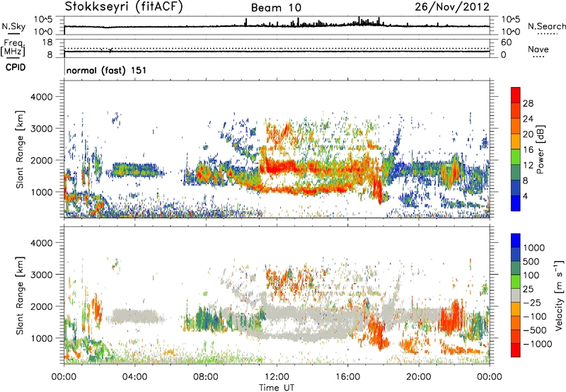The height and width of the screenshot is (392, 566).
Task: Select the normal (fast) 151 mode text
Action: point(107,70)
